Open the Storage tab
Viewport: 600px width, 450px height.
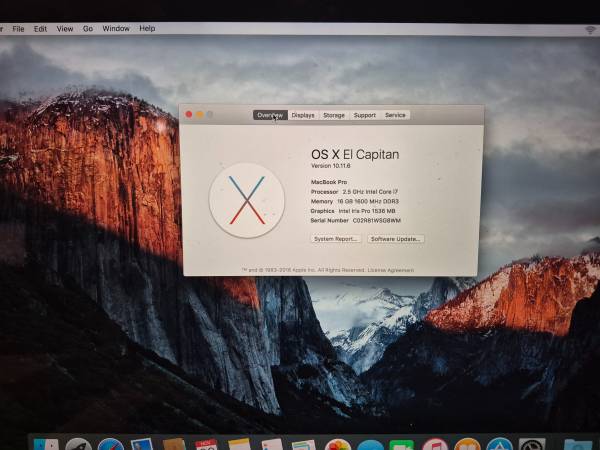point(334,115)
